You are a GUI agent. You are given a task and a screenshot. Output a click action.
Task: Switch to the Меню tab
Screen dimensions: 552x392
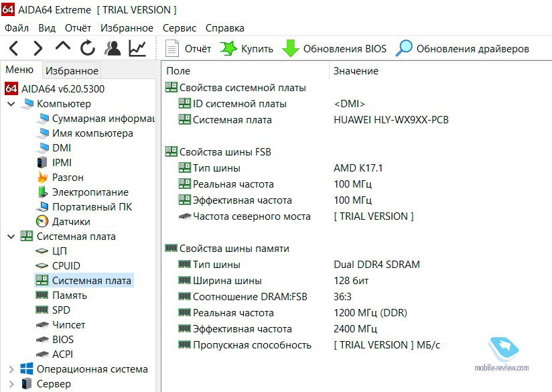19,70
